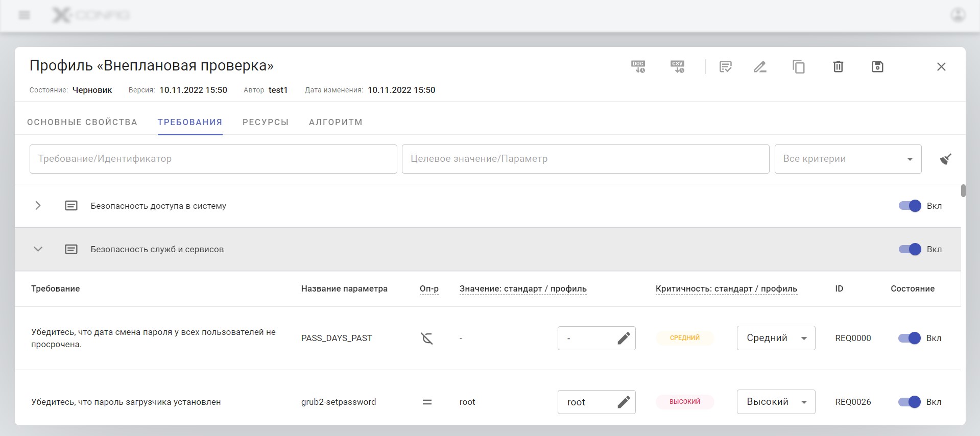Save profile with the floppy disk icon
This screenshot has height=436, width=980.
877,67
